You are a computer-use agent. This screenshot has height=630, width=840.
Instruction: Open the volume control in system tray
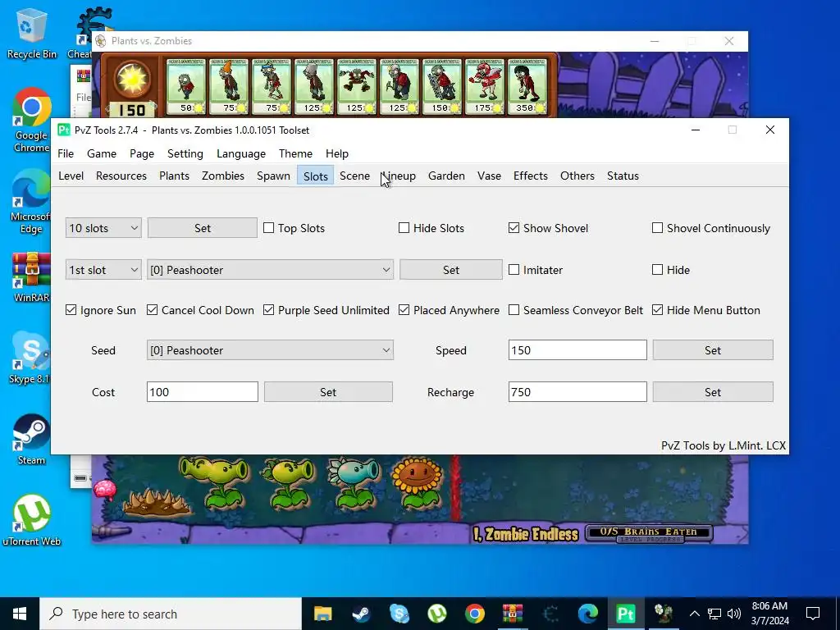pos(734,614)
